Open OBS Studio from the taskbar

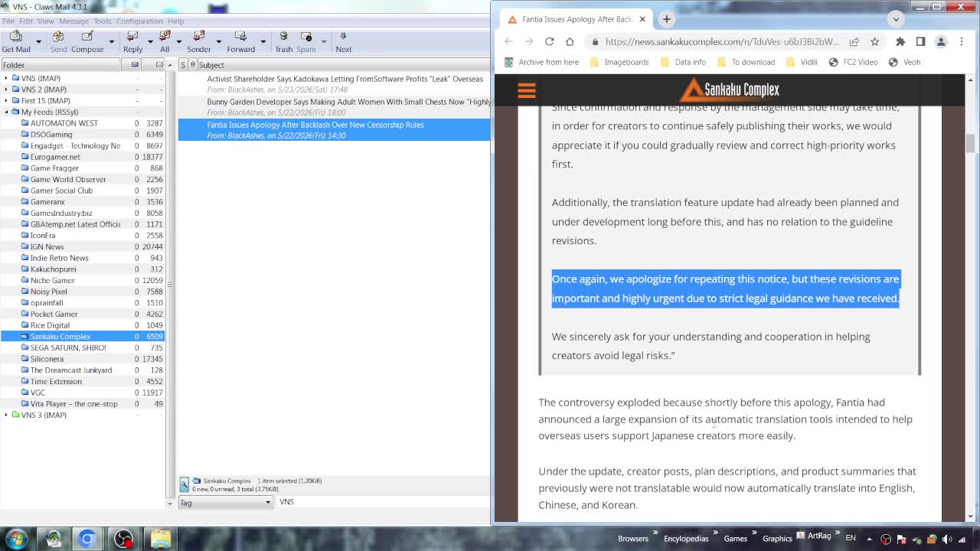[x=123, y=539]
